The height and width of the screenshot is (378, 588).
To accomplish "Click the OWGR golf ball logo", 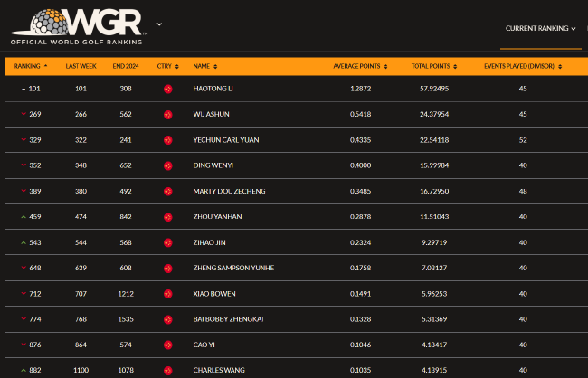I will click(x=79, y=26).
